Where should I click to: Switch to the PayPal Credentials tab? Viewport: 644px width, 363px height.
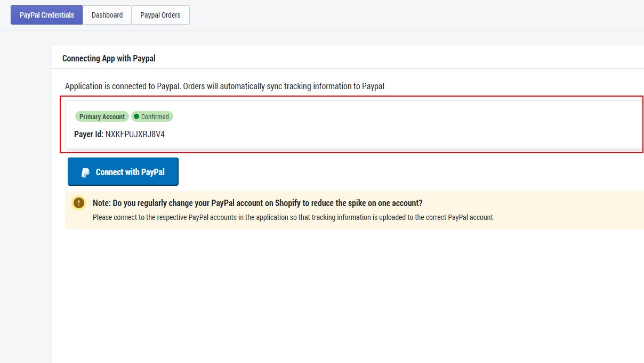[x=47, y=15]
